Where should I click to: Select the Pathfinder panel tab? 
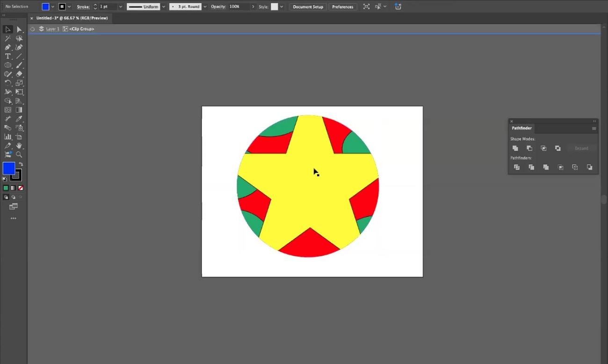[x=521, y=128]
